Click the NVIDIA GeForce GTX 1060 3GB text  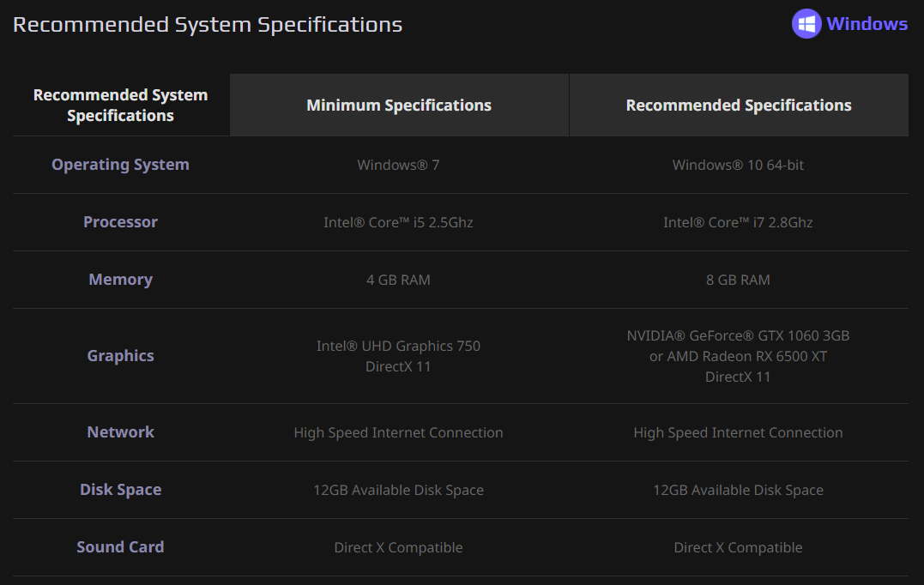[x=738, y=335]
